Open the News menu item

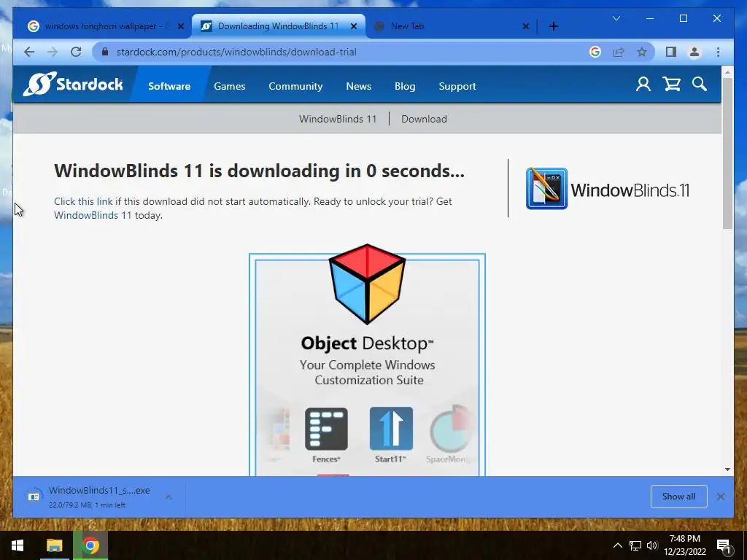coord(359,86)
